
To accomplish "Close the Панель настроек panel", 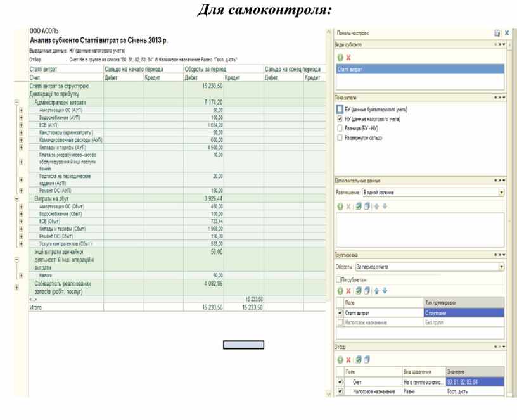I will 507,33.
